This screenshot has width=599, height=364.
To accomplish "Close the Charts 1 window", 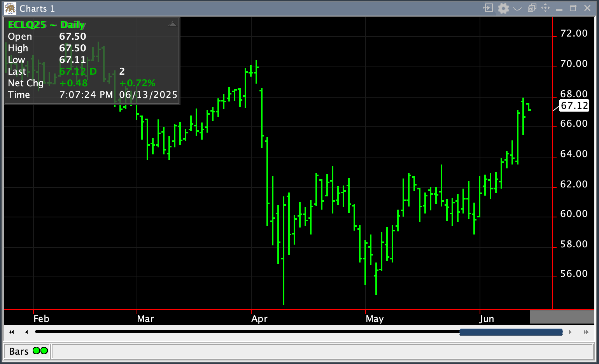I will pyautogui.click(x=587, y=8).
